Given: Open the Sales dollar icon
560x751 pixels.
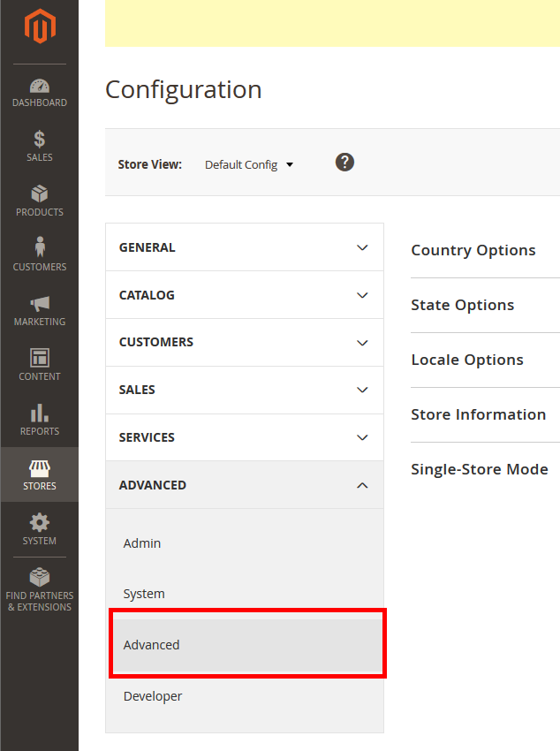Looking at the screenshot, I should (39, 140).
